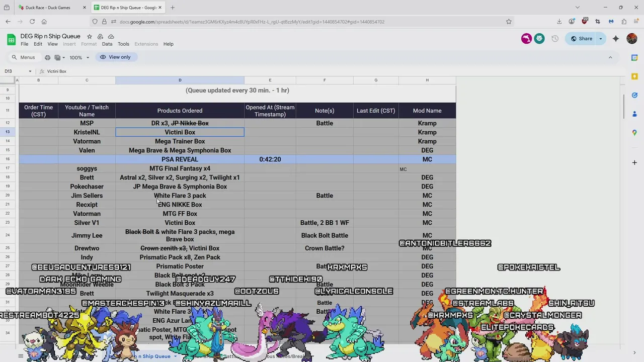List all browser tabs chevron
The width and height of the screenshot is (644, 362).
[x=578, y=8]
